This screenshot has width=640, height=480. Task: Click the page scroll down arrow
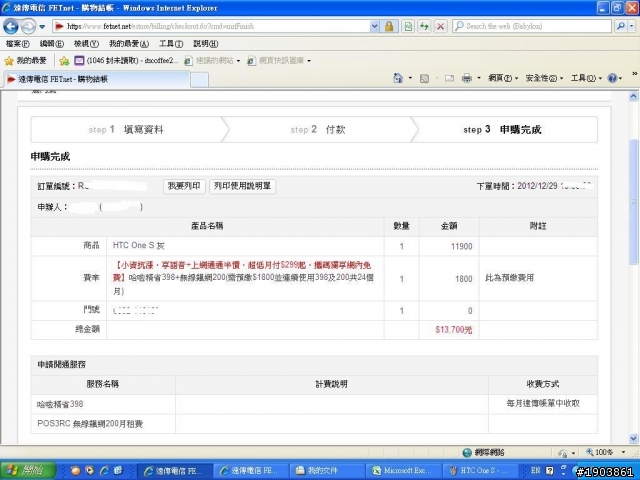point(633,439)
